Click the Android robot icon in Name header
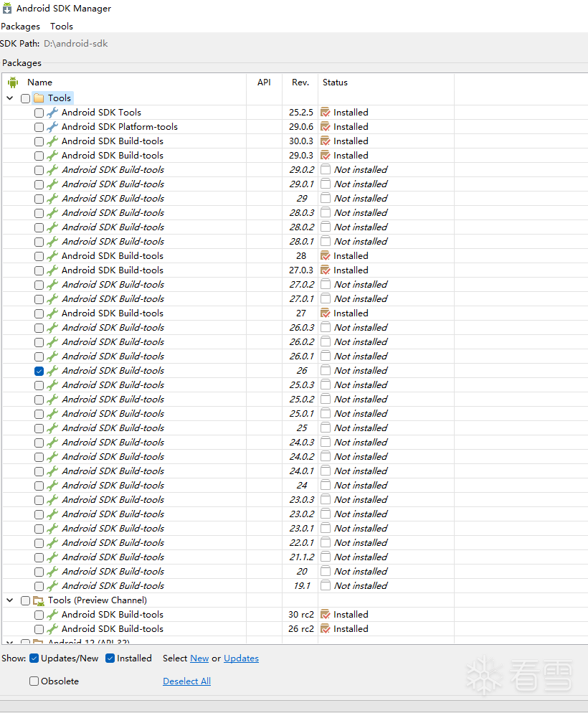This screenshot has width=588, height=713. click(13, 82)
